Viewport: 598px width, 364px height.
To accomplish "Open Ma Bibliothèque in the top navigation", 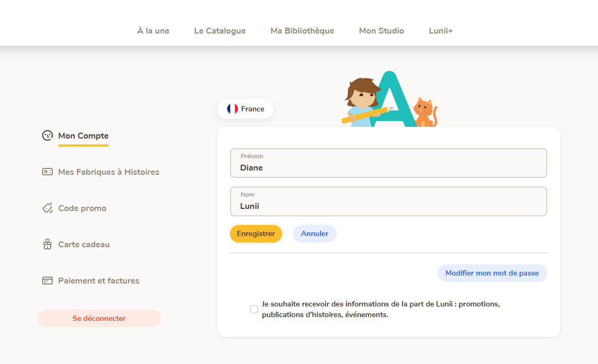I will click(x=302, y=31).
